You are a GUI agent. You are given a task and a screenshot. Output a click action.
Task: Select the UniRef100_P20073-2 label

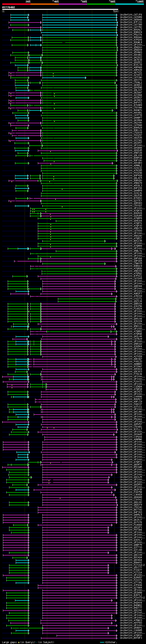pyautogui.click(x=133, y=598)
